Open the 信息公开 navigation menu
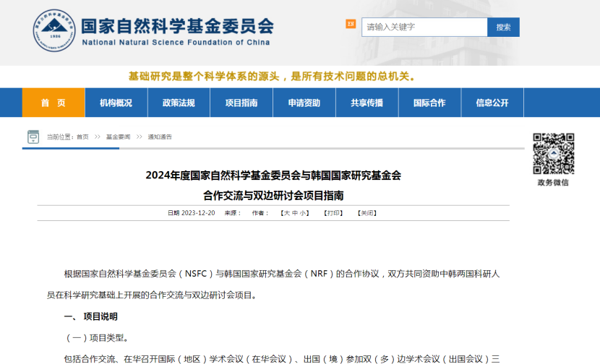This screenshot has width=600, height=364. click(492, 103)
